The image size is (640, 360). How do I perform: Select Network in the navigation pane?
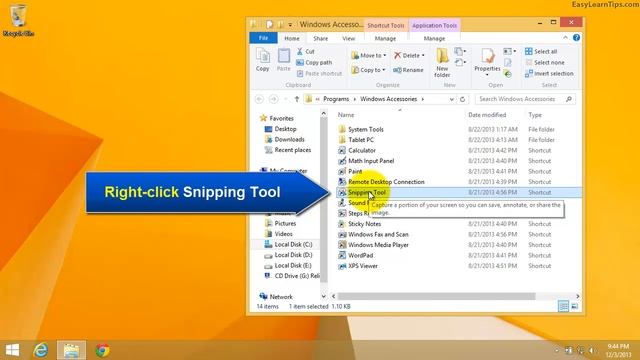click(276, 297)
